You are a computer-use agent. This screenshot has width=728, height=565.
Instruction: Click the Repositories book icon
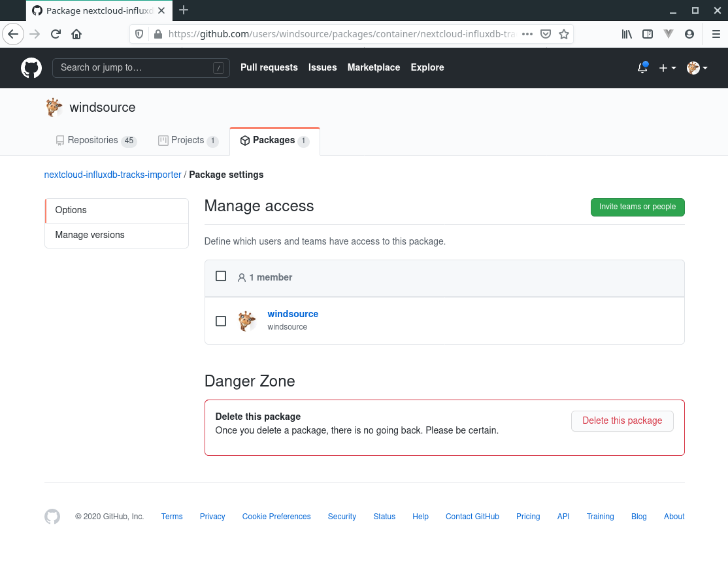[59, 140]
